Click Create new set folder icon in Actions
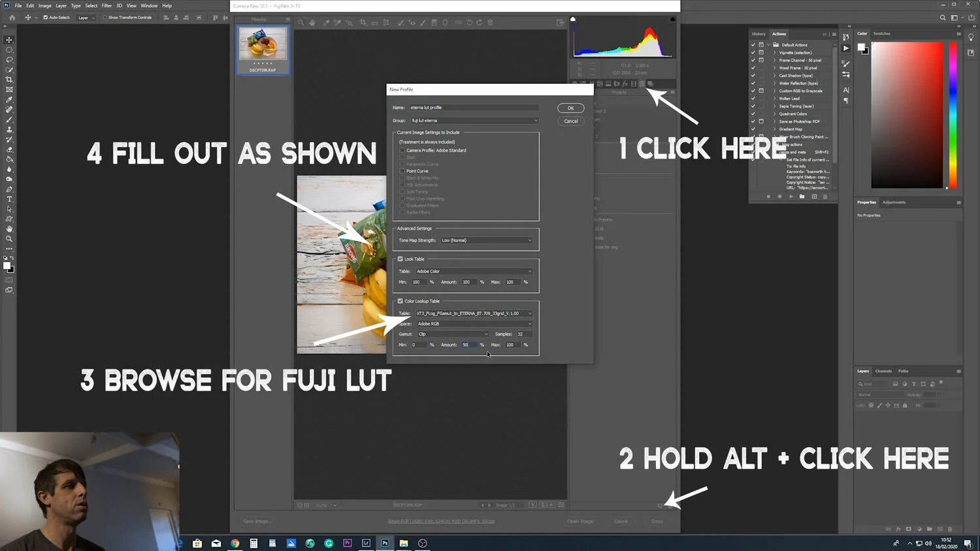Viewport: 980px width, 551px height. [802, 197]
